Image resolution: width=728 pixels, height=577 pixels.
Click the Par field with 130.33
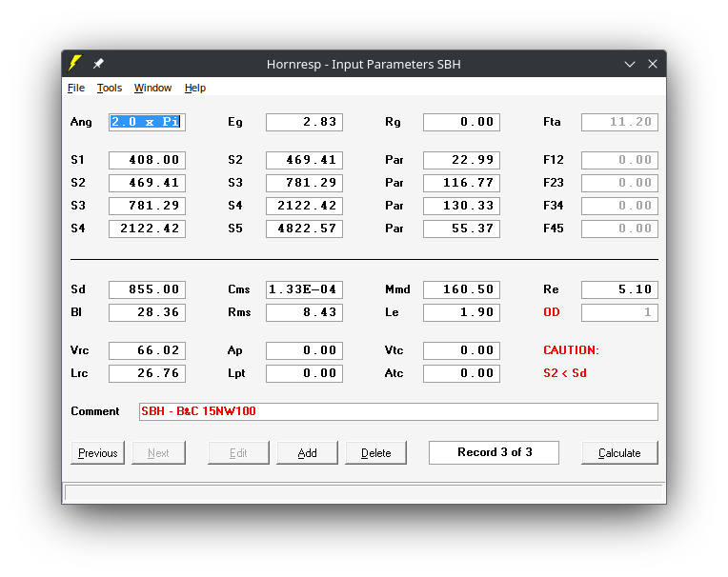click(x=461, y=206)
